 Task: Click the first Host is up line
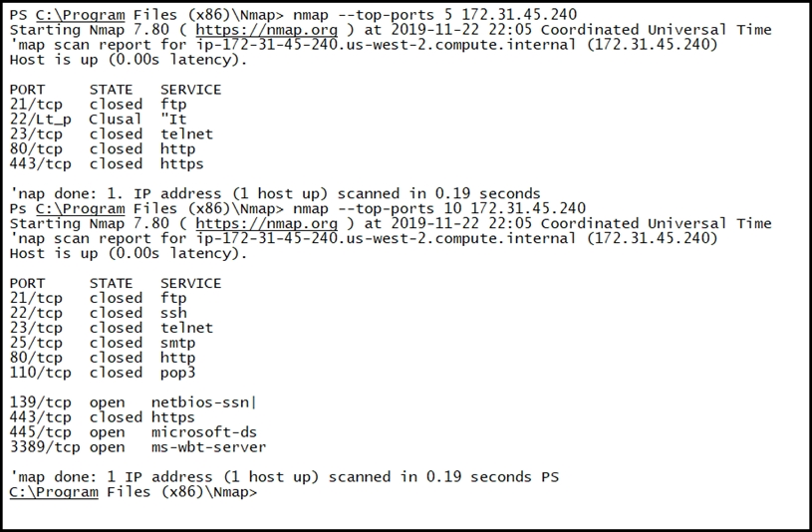pos(129,60)
